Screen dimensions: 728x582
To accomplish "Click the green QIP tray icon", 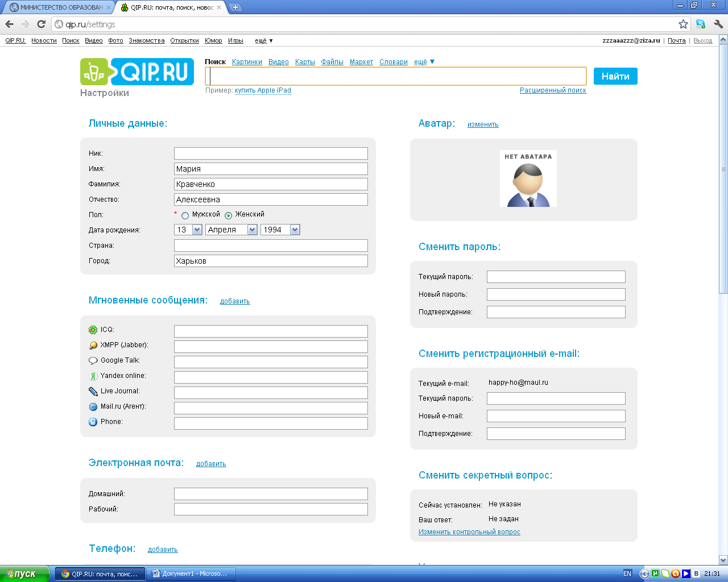I will 665,573.
